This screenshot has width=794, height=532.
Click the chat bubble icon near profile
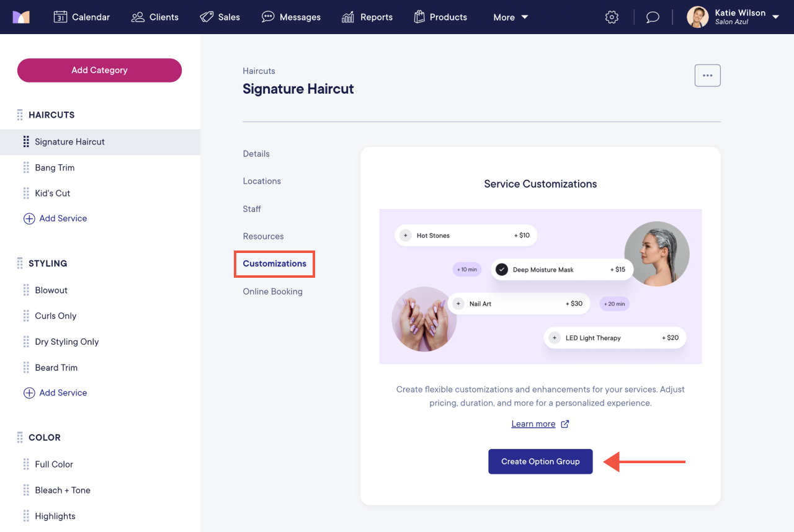pos(652,17)
